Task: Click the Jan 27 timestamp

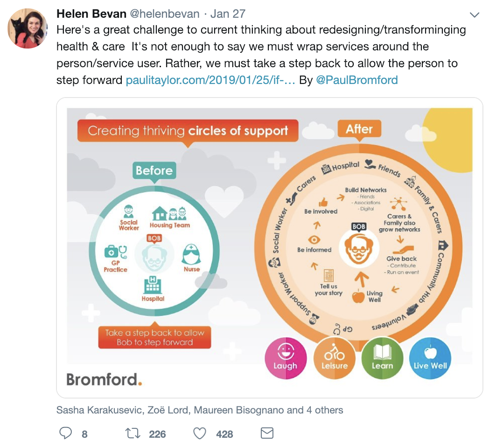Action: point(228,14)
